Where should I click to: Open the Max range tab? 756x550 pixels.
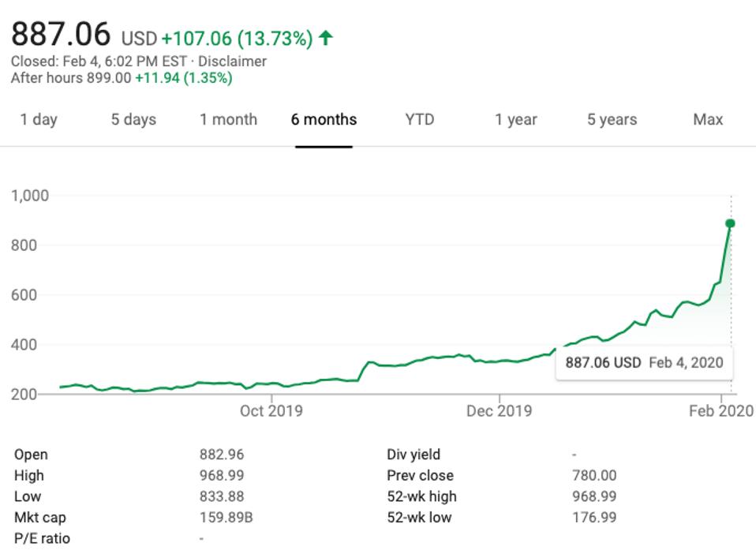coord(708,120)
